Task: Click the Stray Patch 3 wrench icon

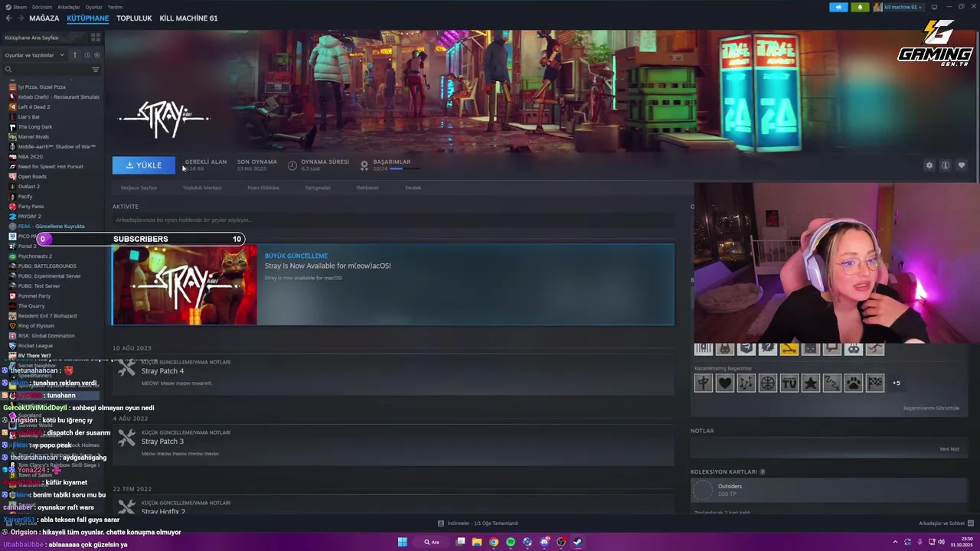Action: (x=127, y=439)
